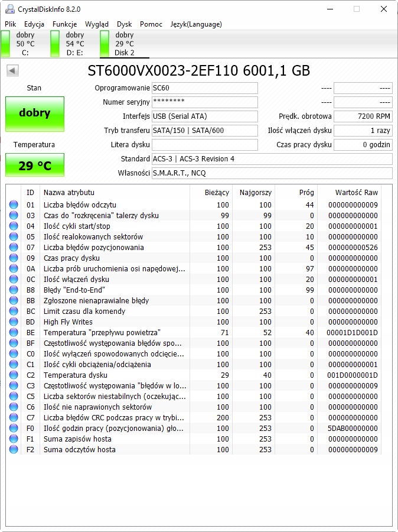Click status orb for BD High Fly Writes
This screenshot has width=398, height=532.
coord(14,322)
